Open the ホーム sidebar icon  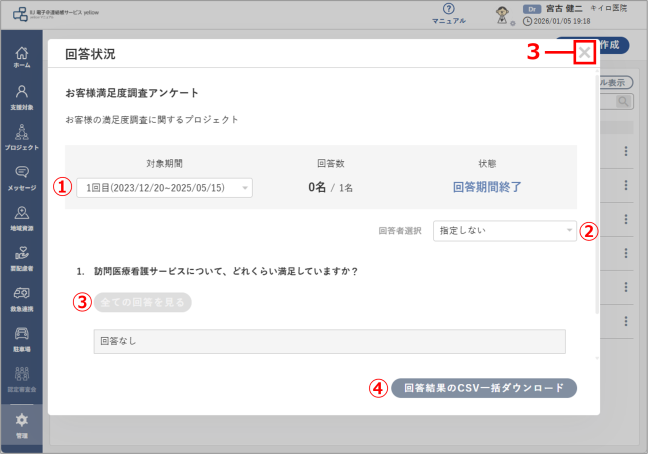(21, 57)
